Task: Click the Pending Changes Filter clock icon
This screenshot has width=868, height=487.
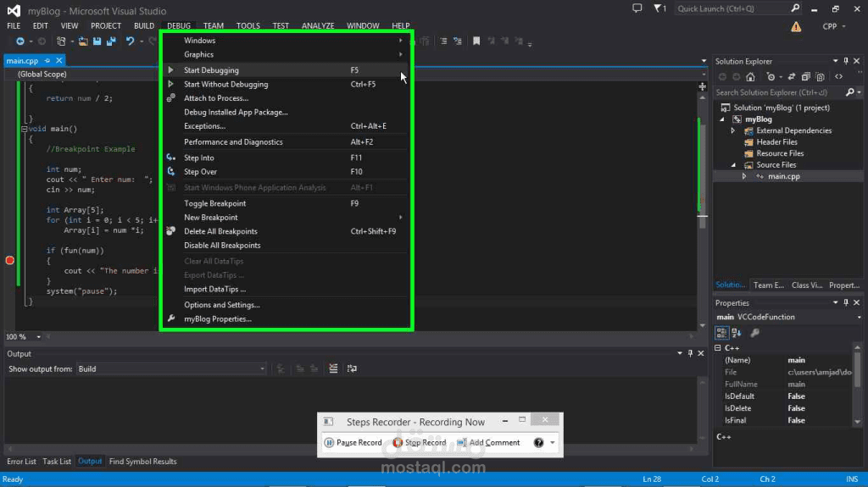Action: 771,77
